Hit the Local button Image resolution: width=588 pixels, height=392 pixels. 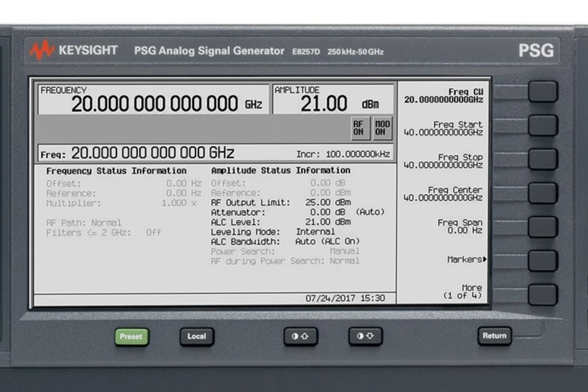click(197, 336)
